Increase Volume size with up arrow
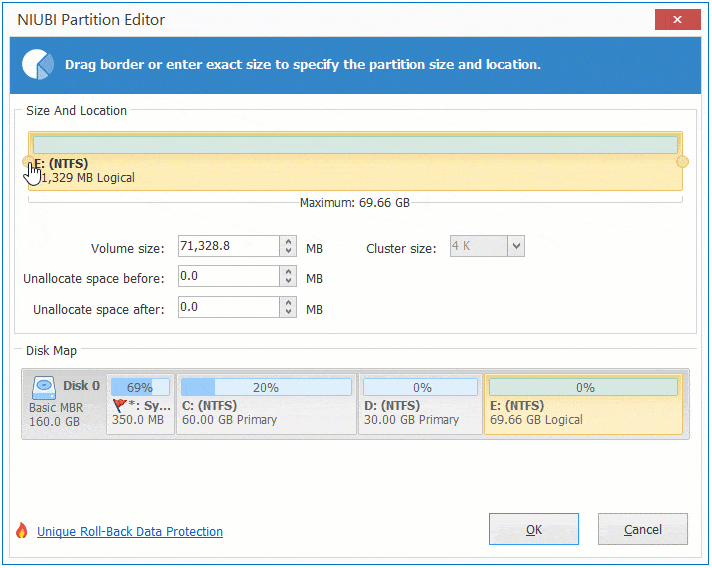The width and height of the screenshot is (712, 568). point(289,241)
